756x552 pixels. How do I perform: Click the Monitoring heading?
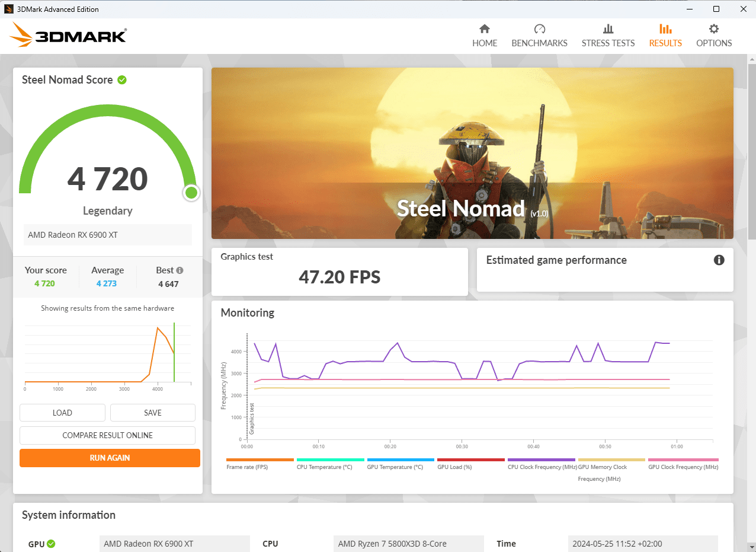click(248, 312)
